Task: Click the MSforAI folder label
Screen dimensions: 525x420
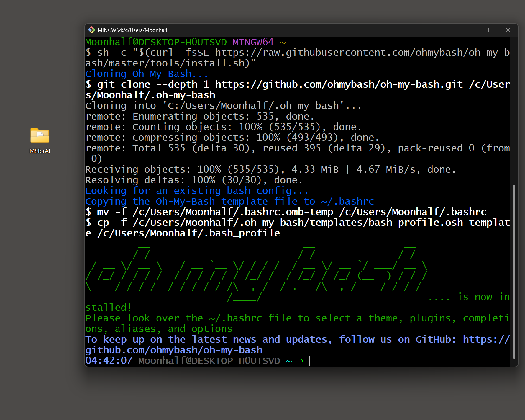Action: (40, 151)
